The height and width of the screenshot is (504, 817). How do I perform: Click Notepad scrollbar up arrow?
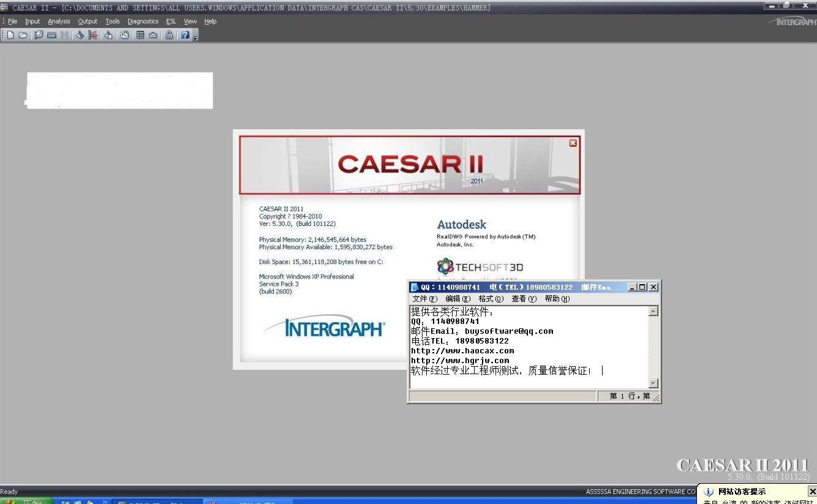[x=653, y=311]
